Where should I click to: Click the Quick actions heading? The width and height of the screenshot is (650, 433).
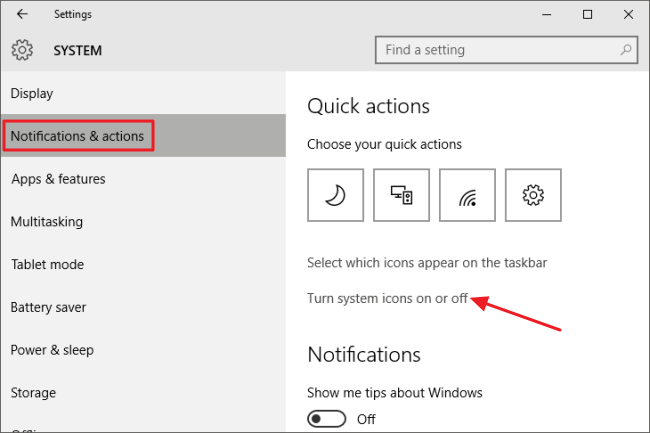[x=368, y=106]
